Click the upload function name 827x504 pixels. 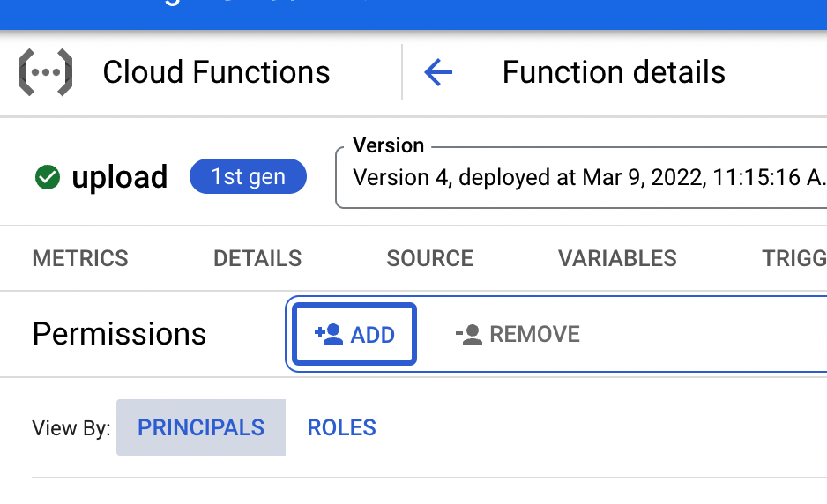click(119, 177)
